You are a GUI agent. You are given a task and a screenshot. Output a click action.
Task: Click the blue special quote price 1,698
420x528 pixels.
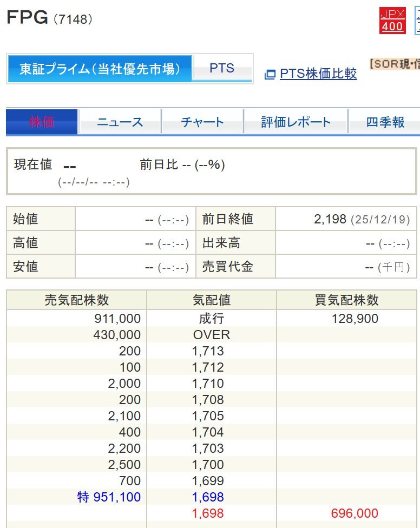pos(208,497)
